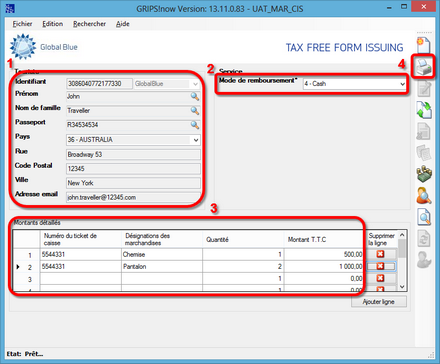Screen dimensions: 440x364
Task: Close the GRIPS!now window
Action: coord(423,7)
